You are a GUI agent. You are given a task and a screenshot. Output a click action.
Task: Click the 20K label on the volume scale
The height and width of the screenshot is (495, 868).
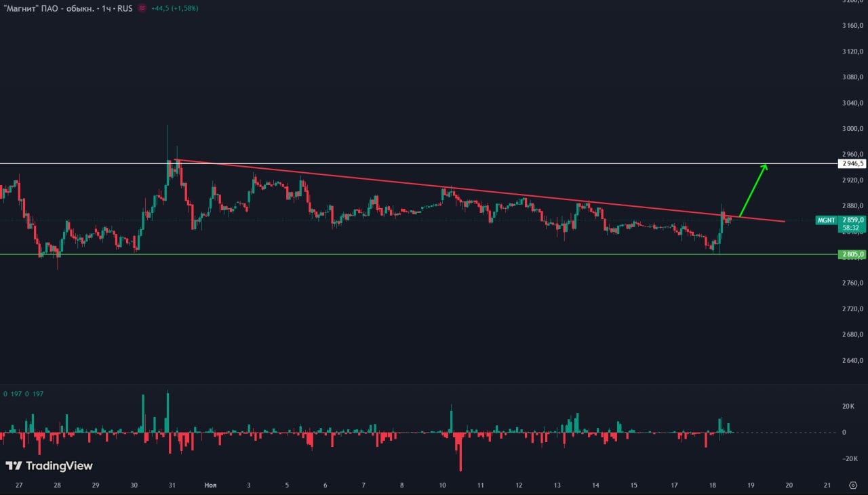click(848, 407)
